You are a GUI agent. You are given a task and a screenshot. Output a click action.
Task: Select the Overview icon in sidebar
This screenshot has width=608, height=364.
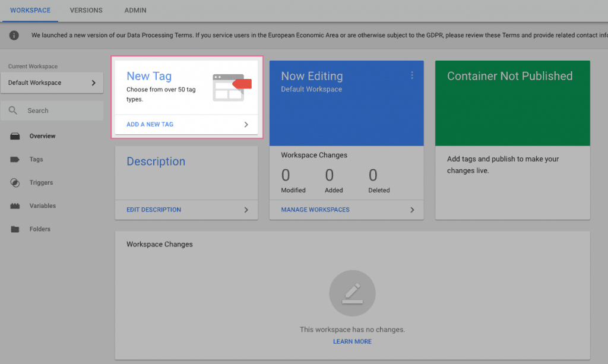pyautogui.click(x=15, y=136)
